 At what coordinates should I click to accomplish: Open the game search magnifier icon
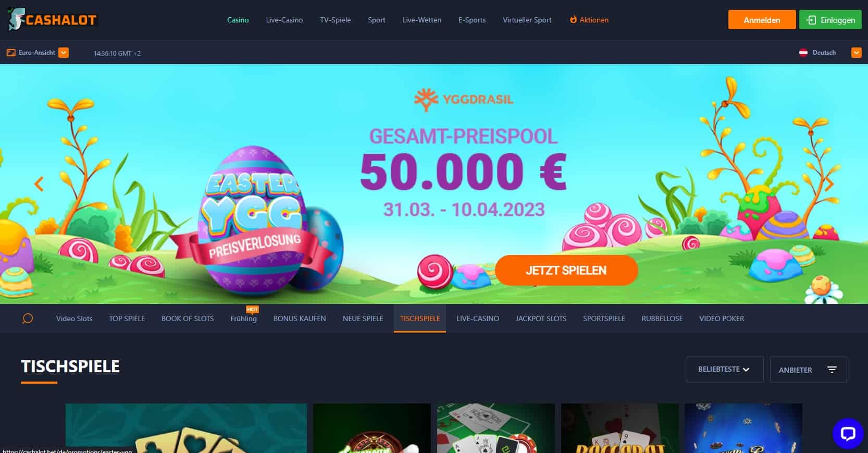(x=28, y=319)
